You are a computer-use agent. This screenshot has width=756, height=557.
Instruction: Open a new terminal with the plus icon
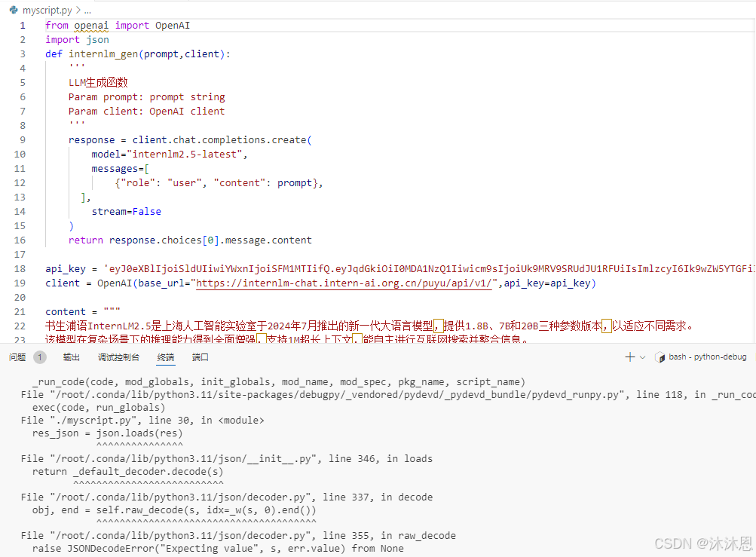(629, 357)
